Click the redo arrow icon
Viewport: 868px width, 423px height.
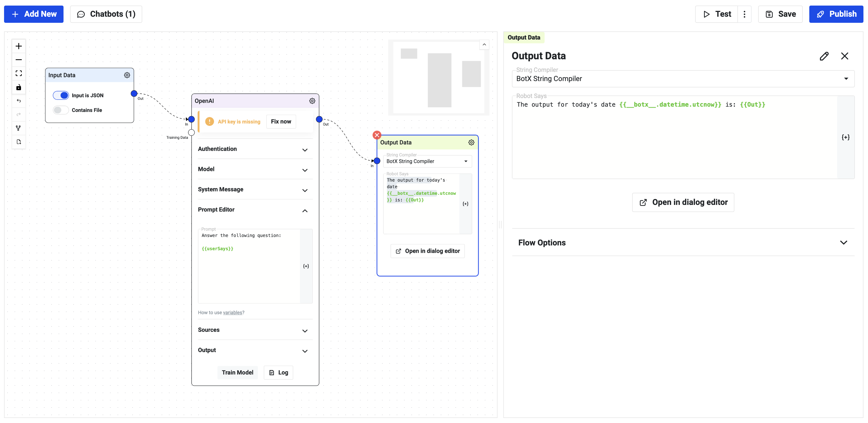[18, 114]
